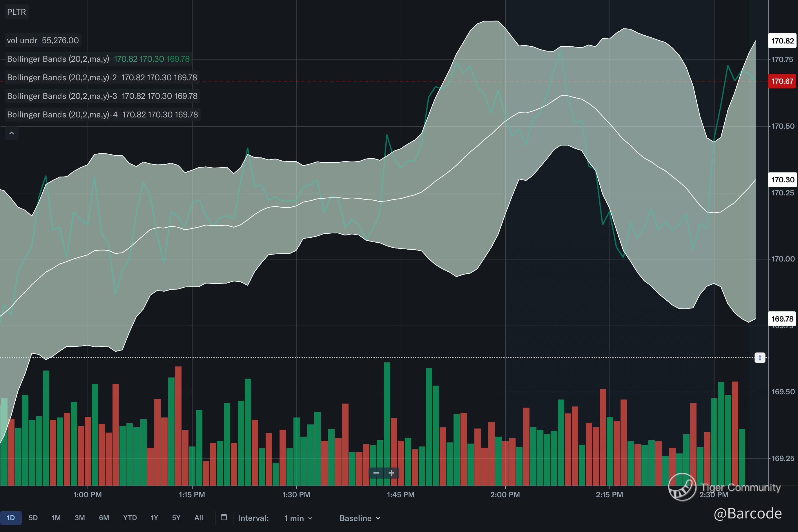Image resolution: width=798 pixels, height=532 pixels.
Task: Click the zoom out minus icon
Action: 376,473
